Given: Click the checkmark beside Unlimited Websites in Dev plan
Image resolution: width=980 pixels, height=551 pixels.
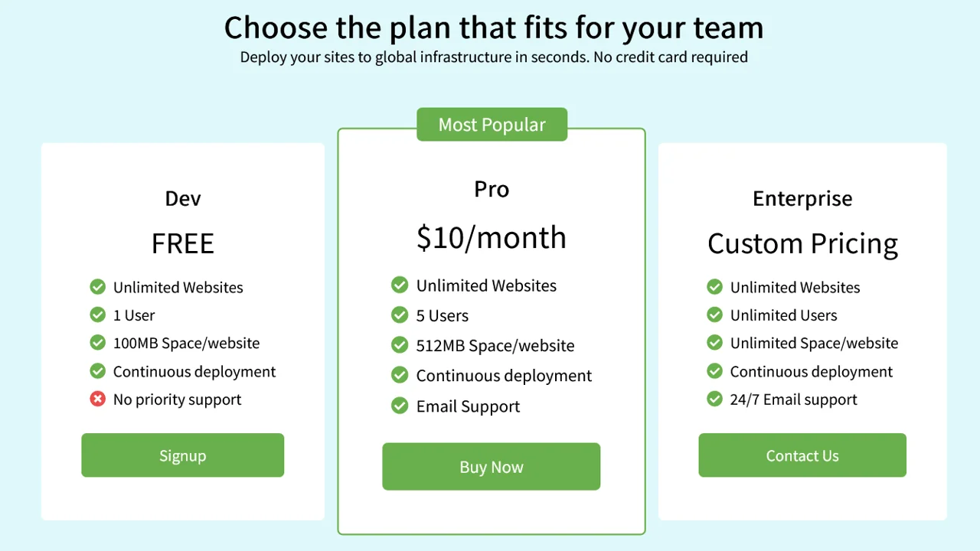Looking at the screenshot, I should tap(97, 287).
